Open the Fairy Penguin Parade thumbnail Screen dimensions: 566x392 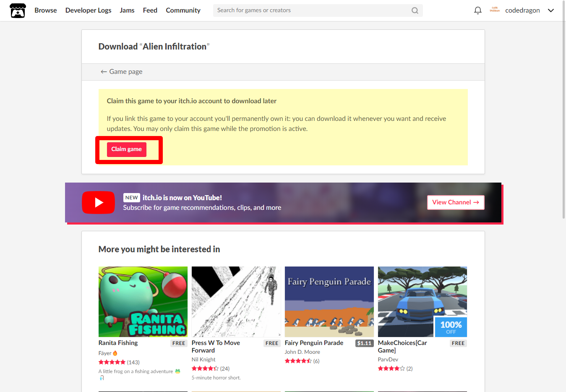point(329,302)
